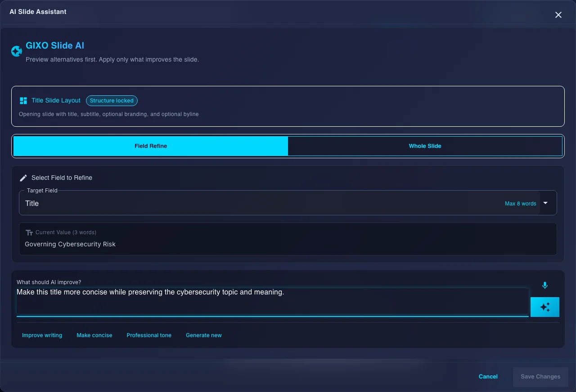The width and height of the screenshot is (576, 392).
Task: Click the sparkle generate AI button
Action: point(545,307)
